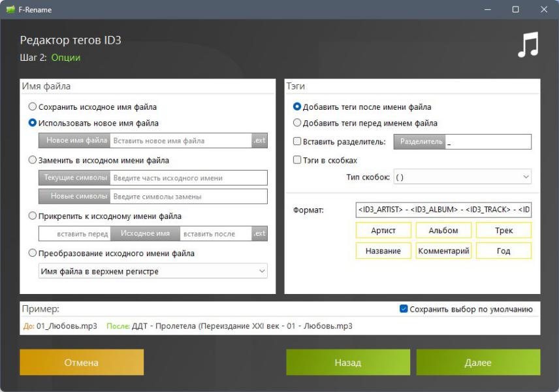
Task: Click 'Введите символы замены' input field
Action: [189, 196]
